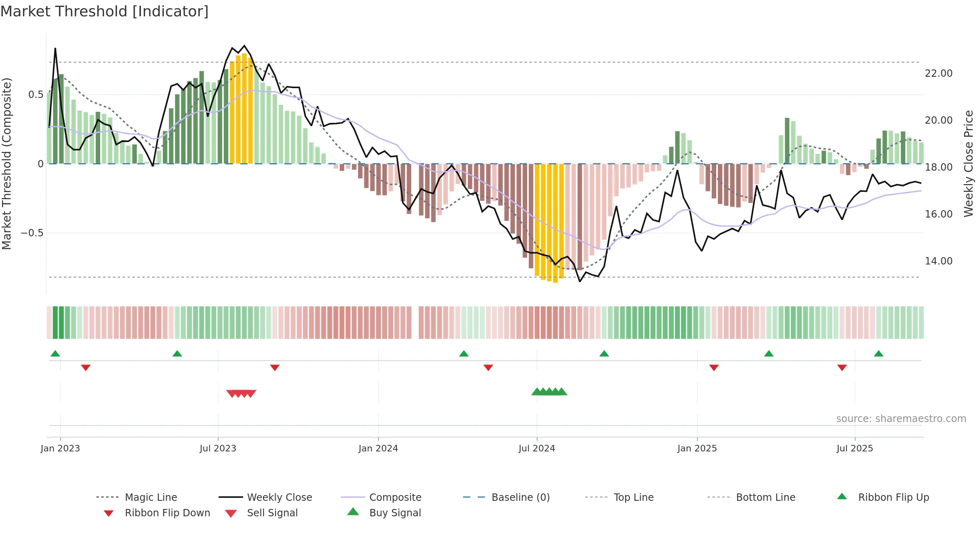The width and height of the screenshot is (980, 551).
Task: Click the cluster of red sell signal markers
Action: point(241,394)
